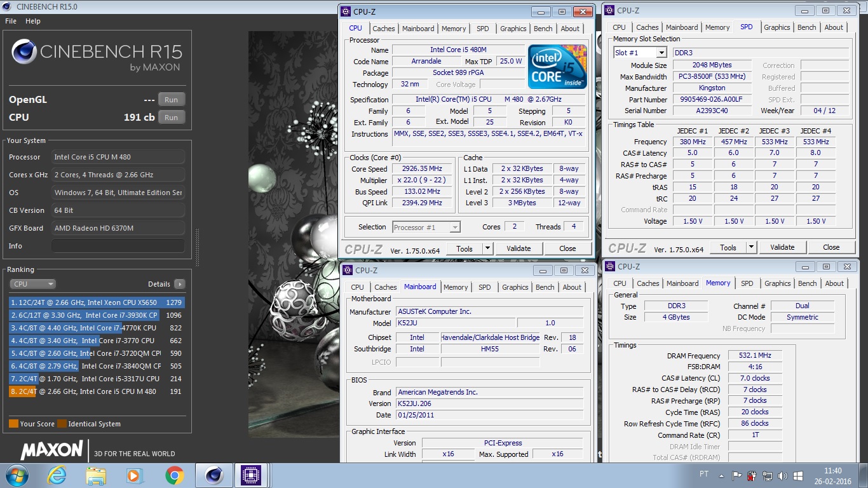Select the DRAM Frequency 532.1 MHz value

point(755,356)
